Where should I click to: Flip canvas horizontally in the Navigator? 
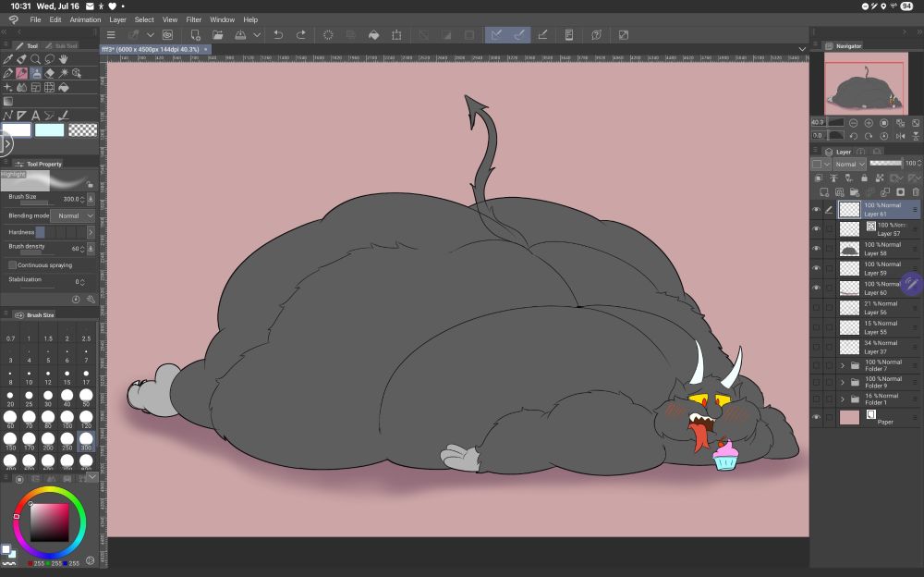tap(900, 136)
